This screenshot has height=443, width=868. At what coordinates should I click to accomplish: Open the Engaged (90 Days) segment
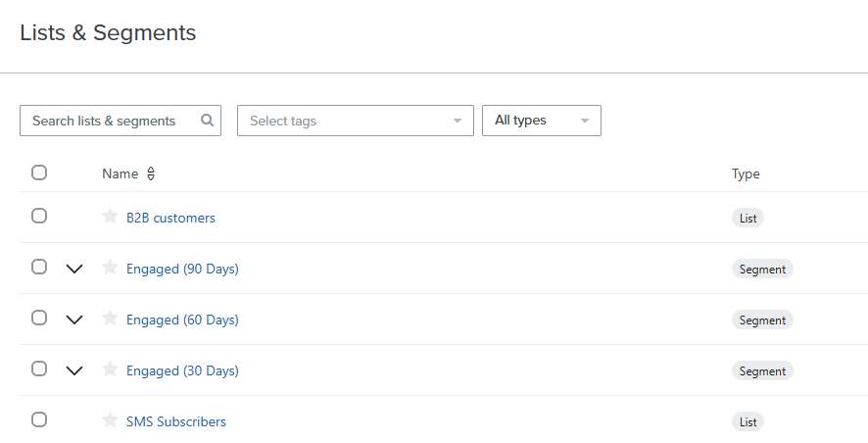[182, 270]
